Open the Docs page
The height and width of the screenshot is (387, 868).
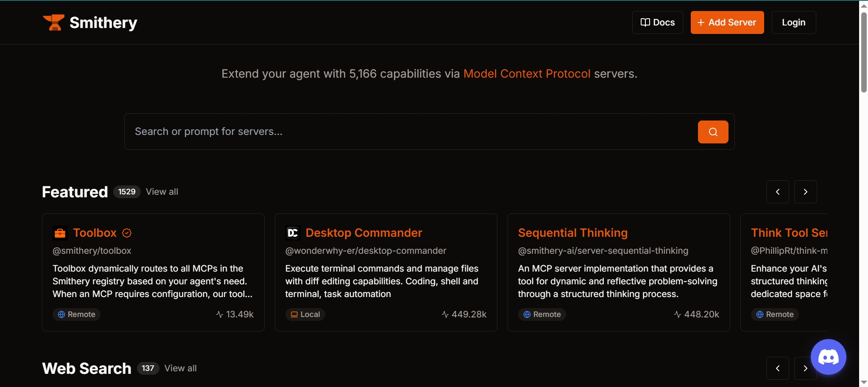(657, 22)
